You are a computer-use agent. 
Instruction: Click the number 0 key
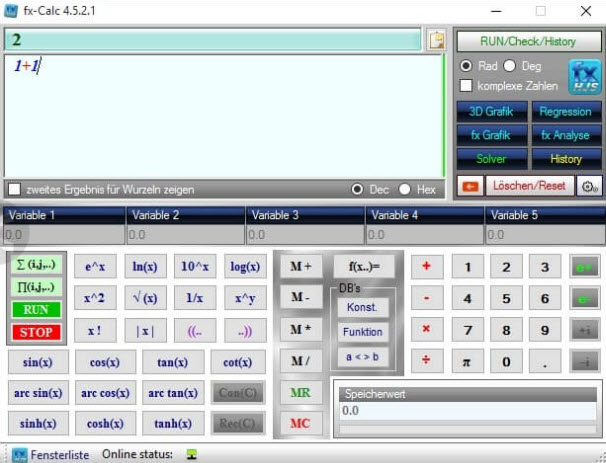(x=506, y=362)
